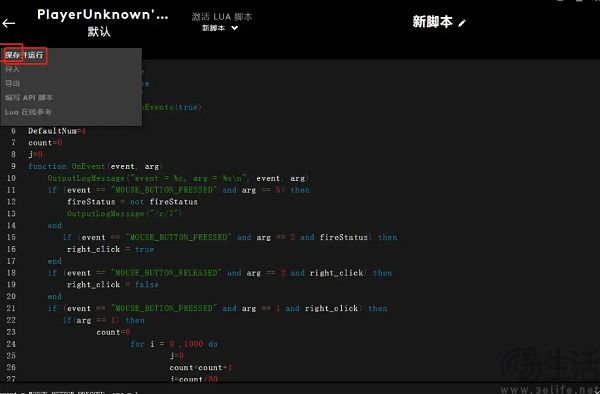Select the 导入 menu entry

click(12, 69)
